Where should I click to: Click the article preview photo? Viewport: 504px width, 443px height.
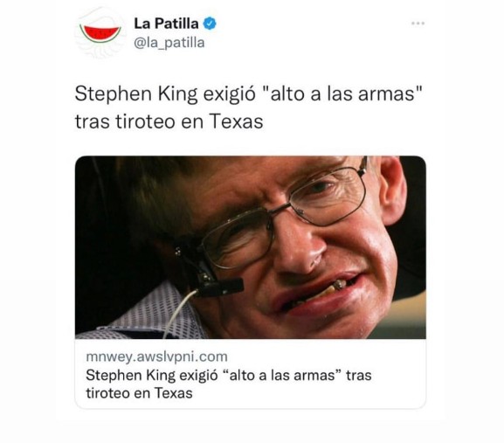click(251, 247)
